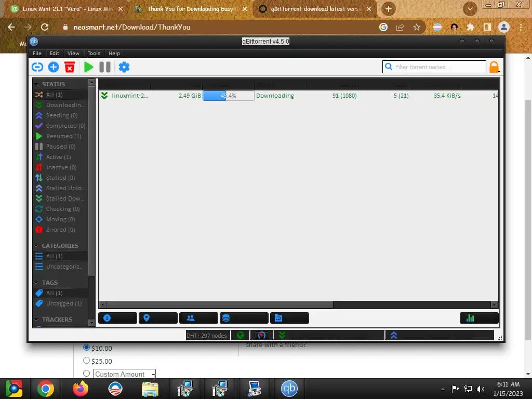
Task: Filter by Stalled Downloading status
Action: point(60,198)
